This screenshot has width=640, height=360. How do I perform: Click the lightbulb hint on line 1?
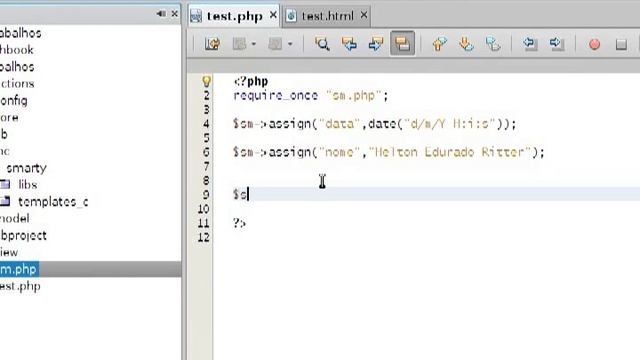[207, 81]
